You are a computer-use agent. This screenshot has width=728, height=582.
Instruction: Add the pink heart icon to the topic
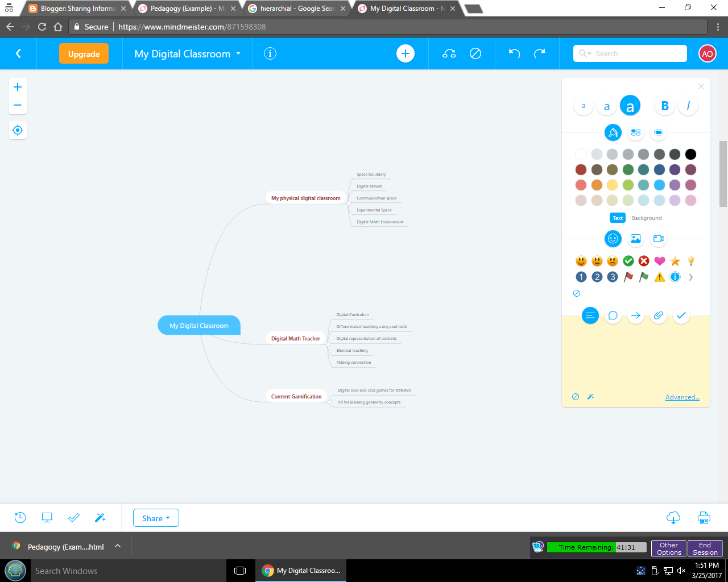coord(660,261)
